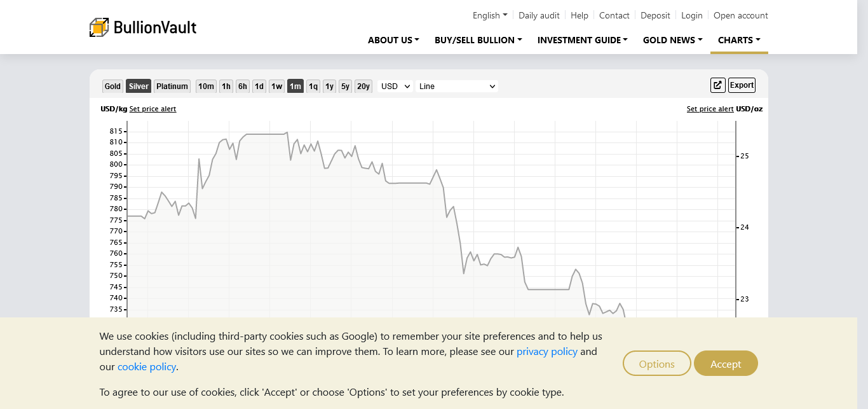868x409 pixels.
Task: Open the privacy policy link
Action: tap(546, 352)
